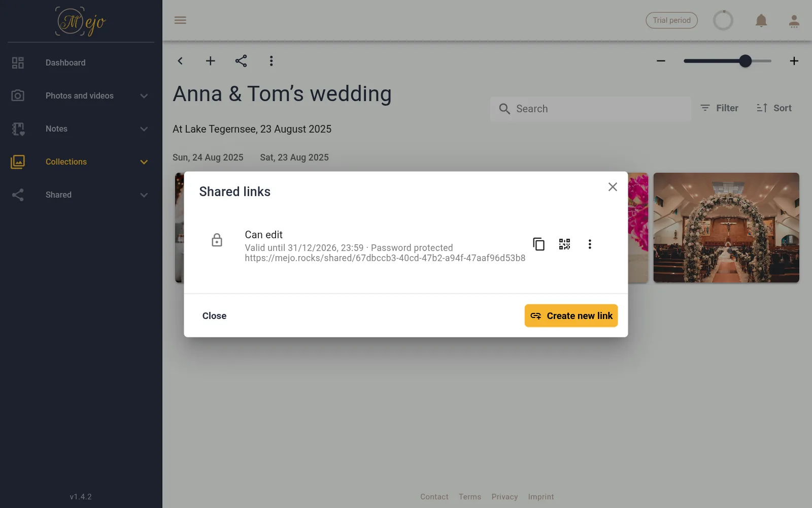The height and width of the screenshot is (508, 812).
Task: Increase thumbnail size with plus icon
Action: 794,61
